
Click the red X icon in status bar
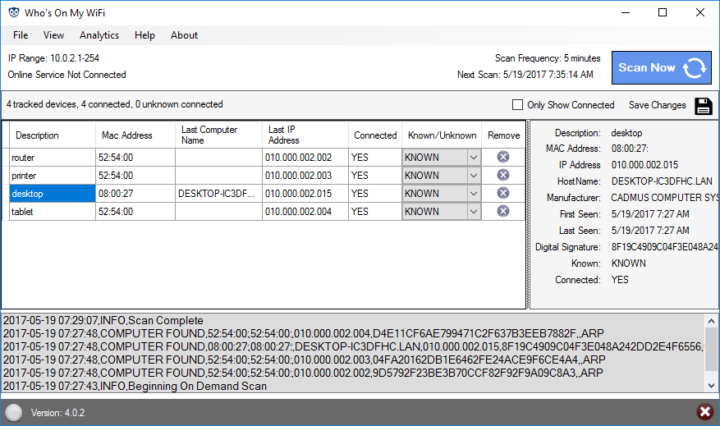coord(704,413)
